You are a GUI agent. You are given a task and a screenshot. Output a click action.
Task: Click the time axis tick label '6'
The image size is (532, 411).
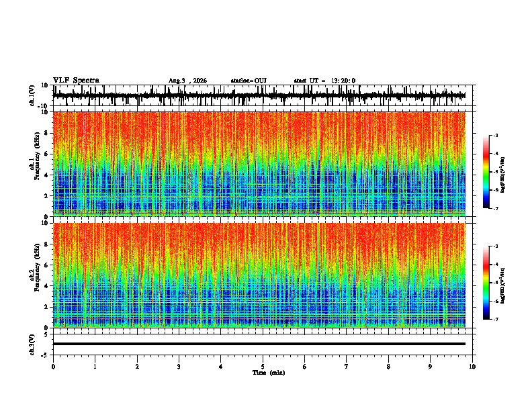point(304,367)
